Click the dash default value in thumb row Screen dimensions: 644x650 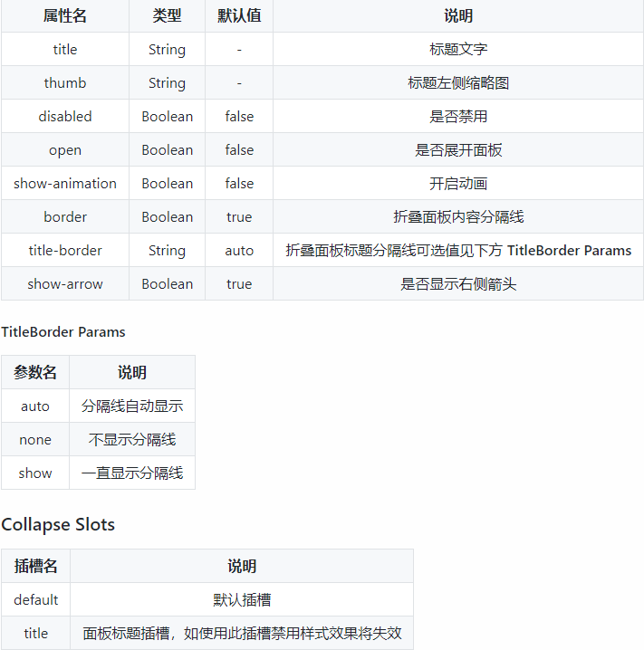(239, 83)
